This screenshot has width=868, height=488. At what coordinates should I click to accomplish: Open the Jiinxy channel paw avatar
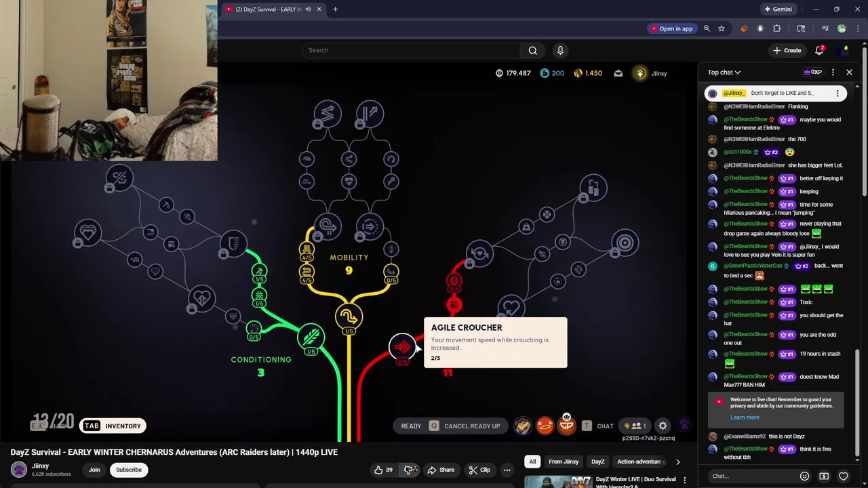pos(19,469)
